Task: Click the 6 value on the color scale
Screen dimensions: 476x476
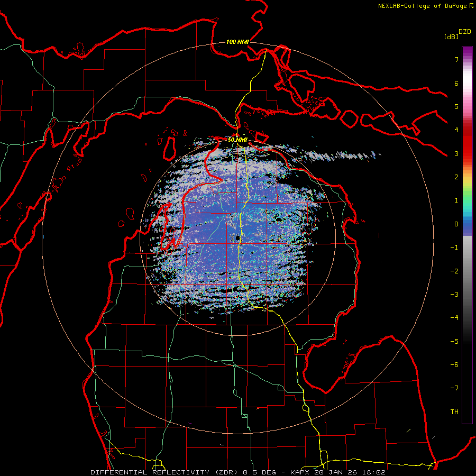Action: pyautogui.click(x=456, y=83)
